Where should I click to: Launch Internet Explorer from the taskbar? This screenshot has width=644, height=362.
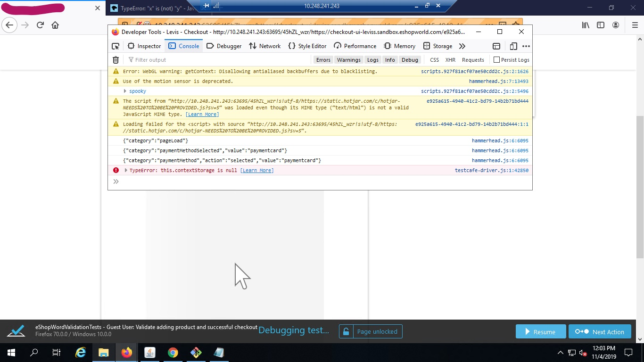pos(81,353)
